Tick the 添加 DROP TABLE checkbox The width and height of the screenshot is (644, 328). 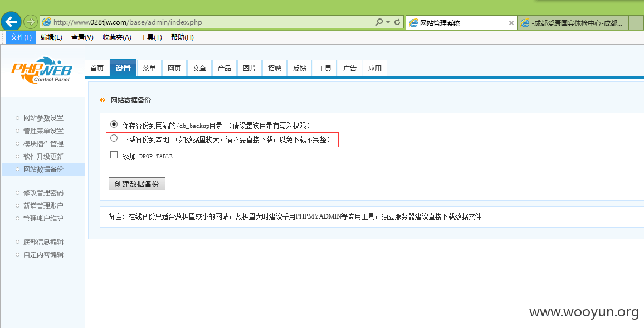(114, 155)
